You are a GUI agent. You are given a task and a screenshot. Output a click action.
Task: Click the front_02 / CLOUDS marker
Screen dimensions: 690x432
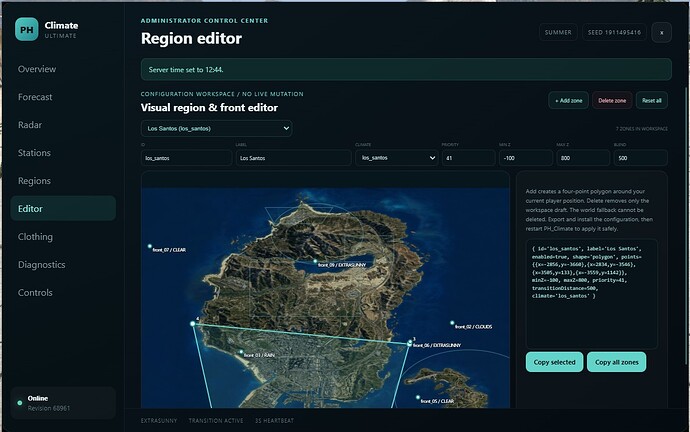click(452, 323)
